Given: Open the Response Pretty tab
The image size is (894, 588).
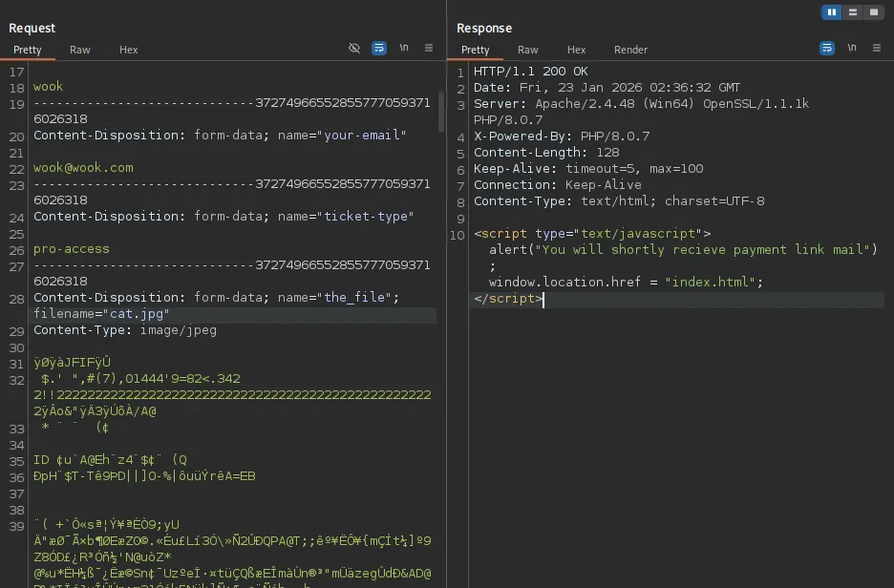Looking at the screenshot, I should coord(476,50).
